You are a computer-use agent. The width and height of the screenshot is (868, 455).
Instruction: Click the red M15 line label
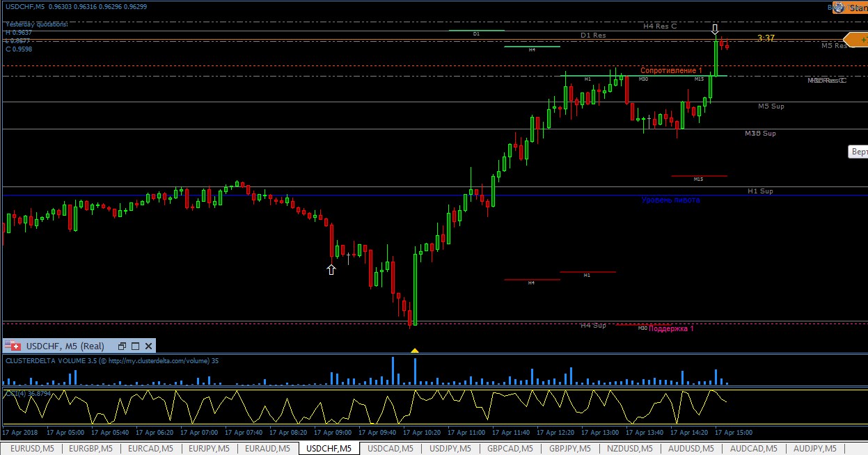[698, 179]
